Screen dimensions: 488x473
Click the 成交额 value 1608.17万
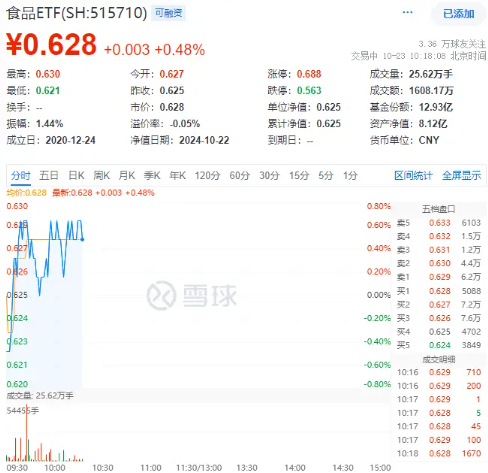[x=431, y=91]
